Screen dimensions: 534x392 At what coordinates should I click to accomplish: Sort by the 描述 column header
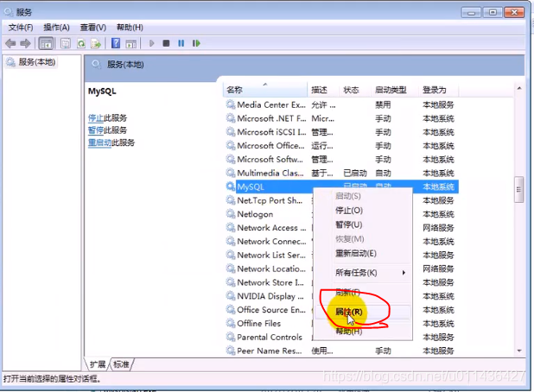coord(323,90)
